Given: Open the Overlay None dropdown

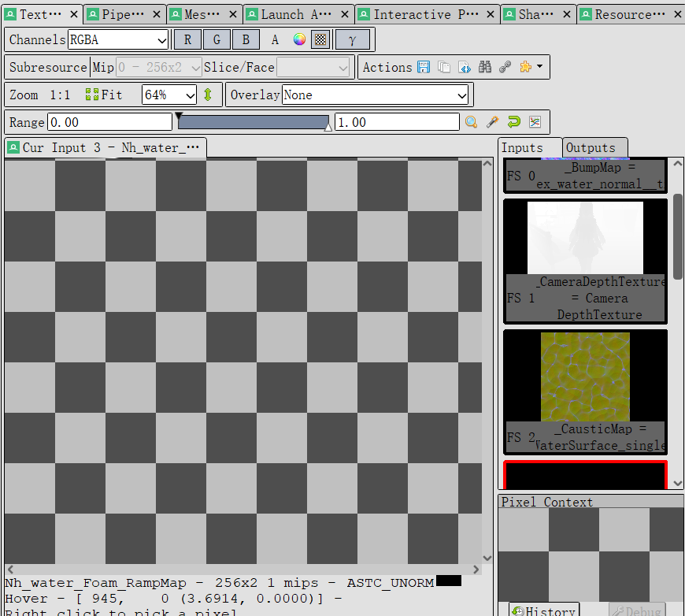Looking at the screenshot, I should pyautogui.click(x=375, y=95).
